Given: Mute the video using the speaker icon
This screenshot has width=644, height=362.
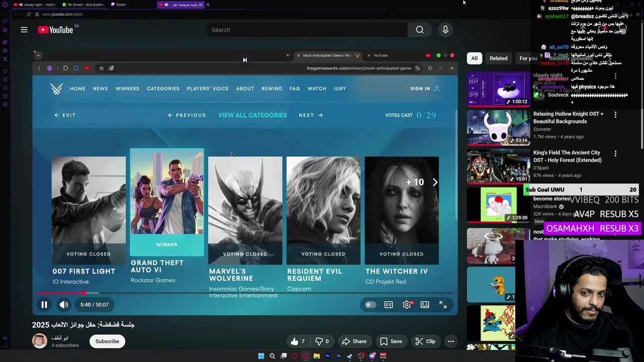Looking at the screenshot, I should (64, 305).
